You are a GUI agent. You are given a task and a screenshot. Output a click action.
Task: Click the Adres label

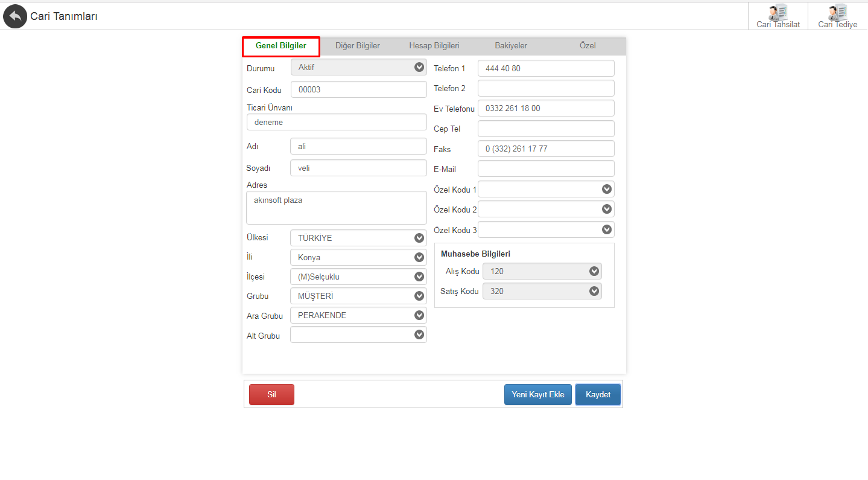click(257, 185)
